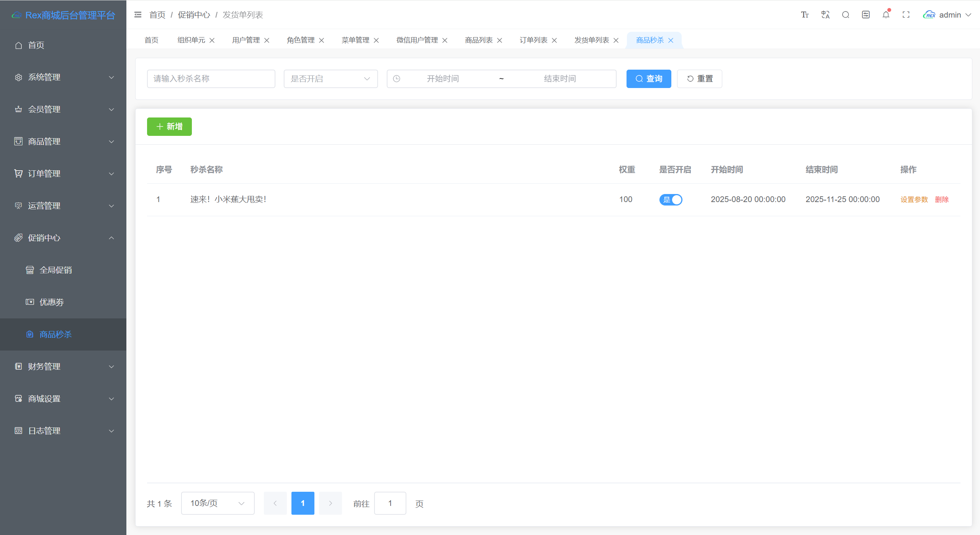Click the 结束时间 date field
980x535 pixels.
560,78
